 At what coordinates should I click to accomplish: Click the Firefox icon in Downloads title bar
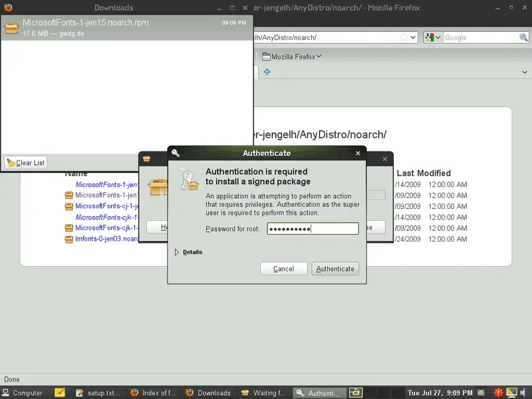coord(8,7)
